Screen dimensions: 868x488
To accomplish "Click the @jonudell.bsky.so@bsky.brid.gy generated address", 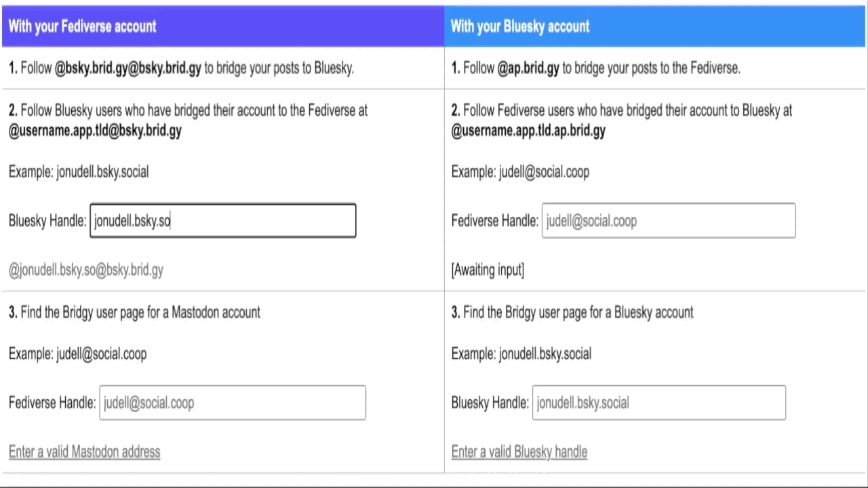I will pos(86,270).
